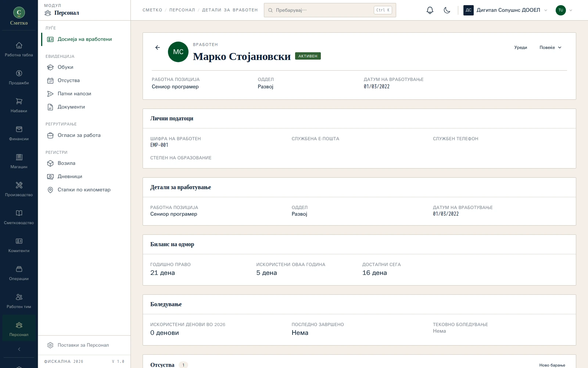Click the MC employee avatar

(178, 52)
